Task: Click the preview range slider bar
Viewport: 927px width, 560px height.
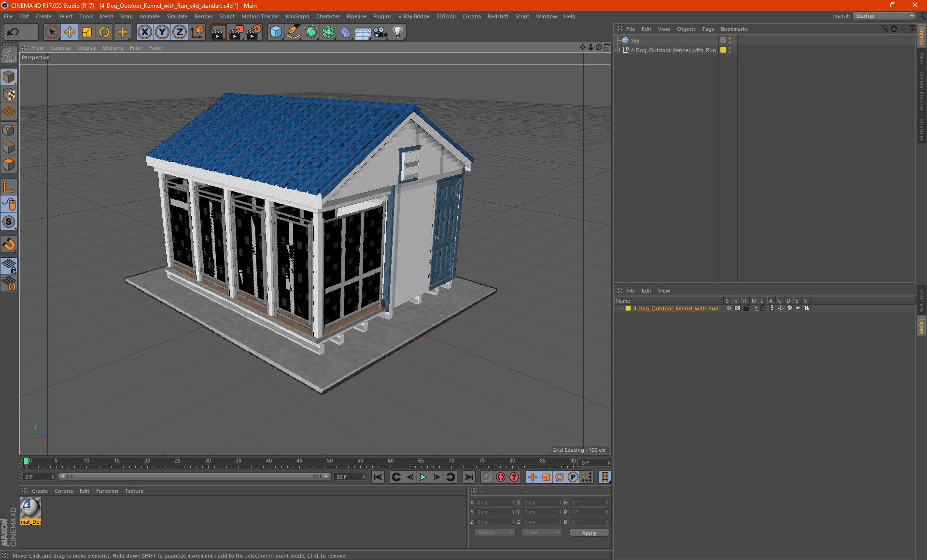Action: pos(195,476)
